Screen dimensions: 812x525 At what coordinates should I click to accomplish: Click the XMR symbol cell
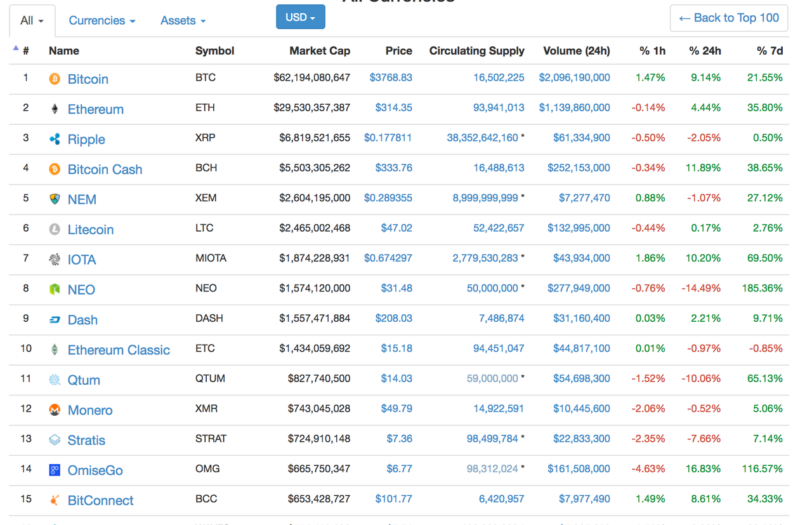[x=206, y=409]
